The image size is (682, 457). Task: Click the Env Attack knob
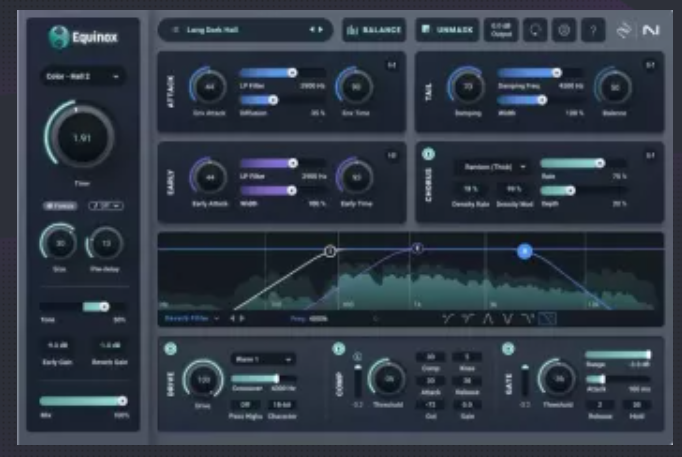coord(209,87)
